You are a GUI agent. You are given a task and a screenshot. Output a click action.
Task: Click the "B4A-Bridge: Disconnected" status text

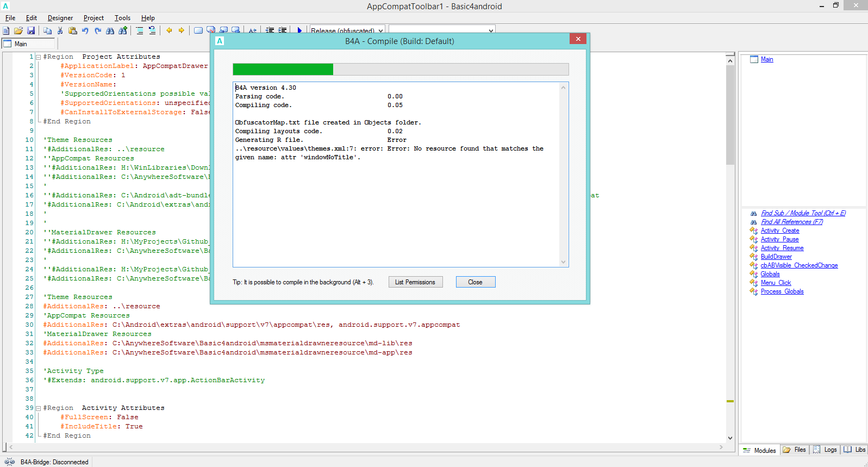(54, 462)
